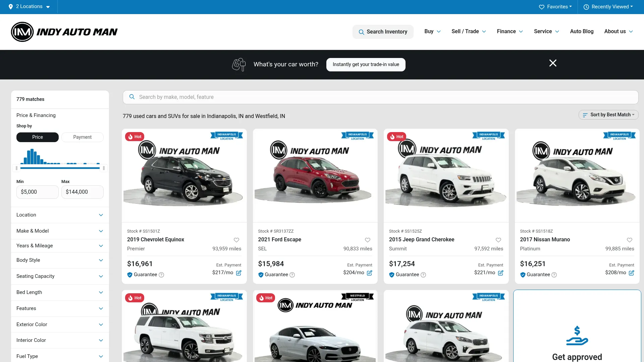Select Shop by Payment toggle
Screen dimensions: 644x362
point(83,137)
